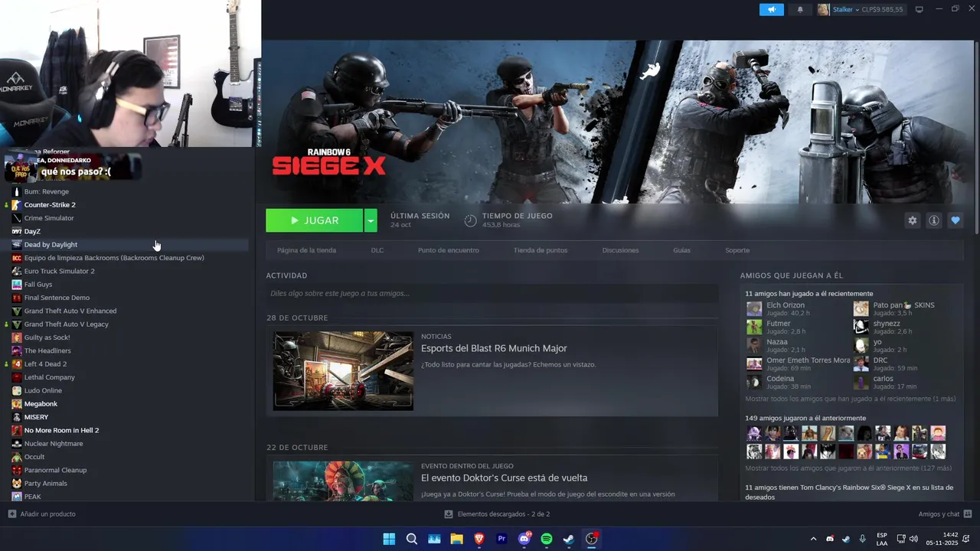Open Esports del Blast R6 Munich Major headline

click(494, 348)
